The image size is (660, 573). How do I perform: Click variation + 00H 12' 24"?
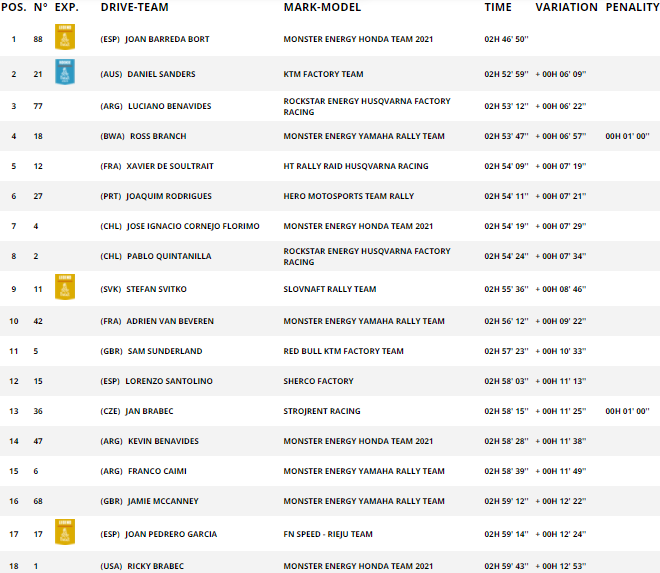pyautogui.click(x=561, y=534)
